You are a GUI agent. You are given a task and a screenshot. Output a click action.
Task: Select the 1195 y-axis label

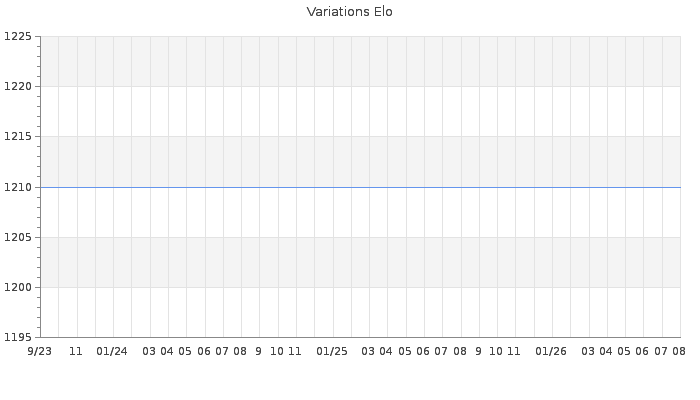[18, 338]
